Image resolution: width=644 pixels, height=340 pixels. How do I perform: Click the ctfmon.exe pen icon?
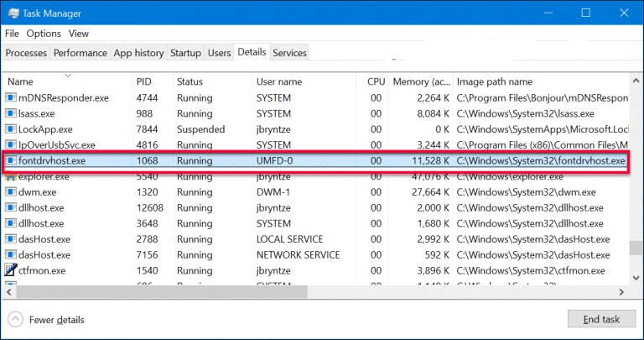[x=10, y=270]
